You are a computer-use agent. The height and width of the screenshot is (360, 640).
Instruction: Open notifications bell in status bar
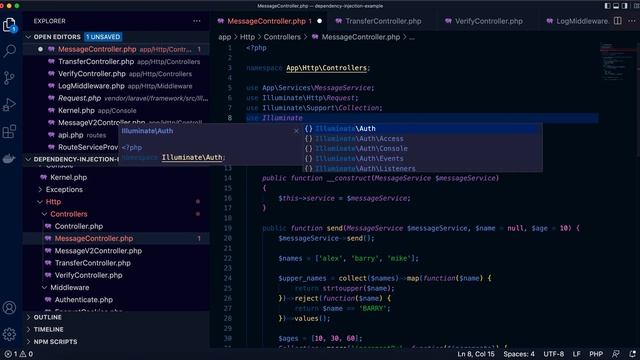click(632, 354)
